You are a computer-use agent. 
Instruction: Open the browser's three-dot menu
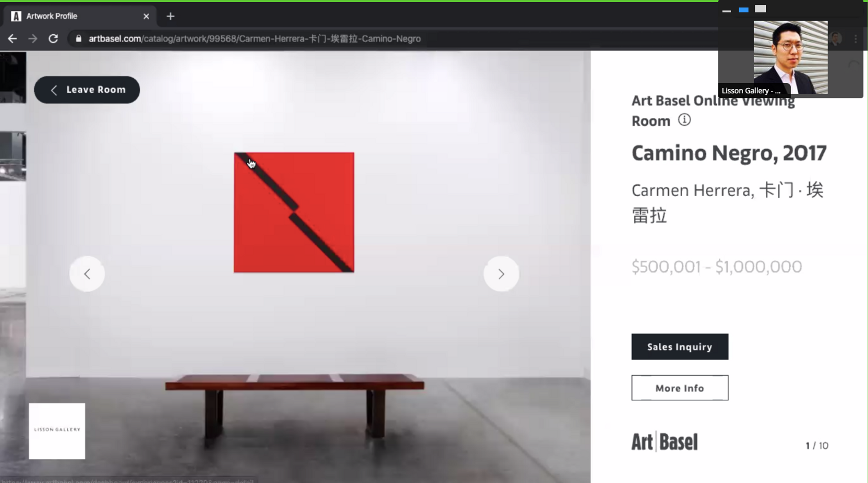[x=855, y=39]
